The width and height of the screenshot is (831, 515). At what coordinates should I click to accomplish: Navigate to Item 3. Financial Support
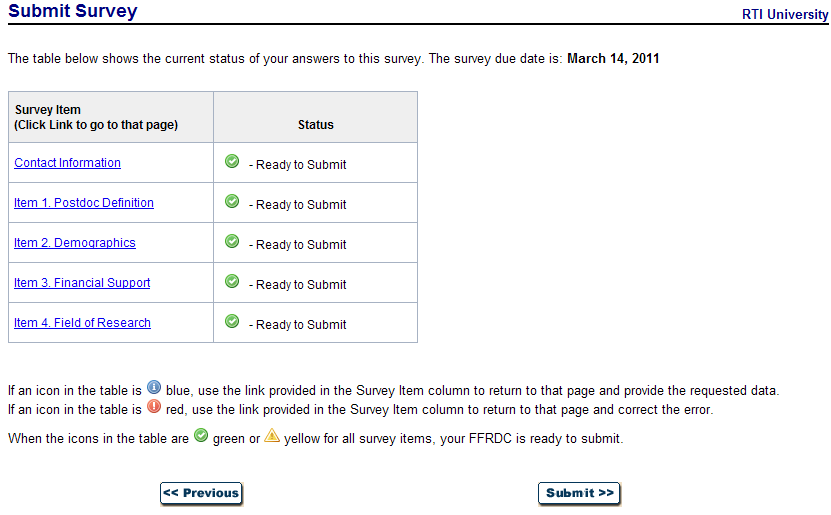pos(82,283)
